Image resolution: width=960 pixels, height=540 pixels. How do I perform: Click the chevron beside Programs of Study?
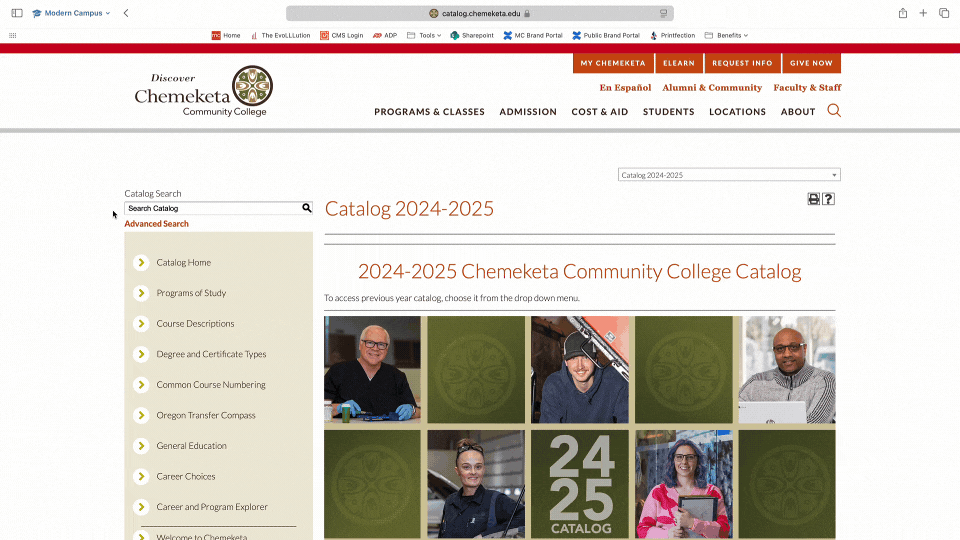coord(141,293)
